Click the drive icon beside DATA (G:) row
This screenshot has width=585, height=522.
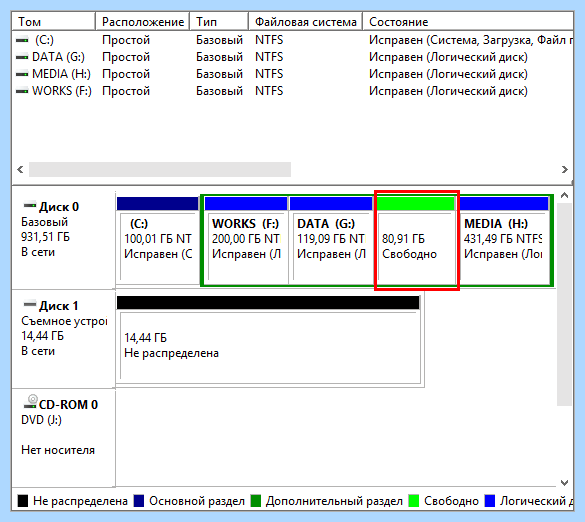click(x=22, y=57)
